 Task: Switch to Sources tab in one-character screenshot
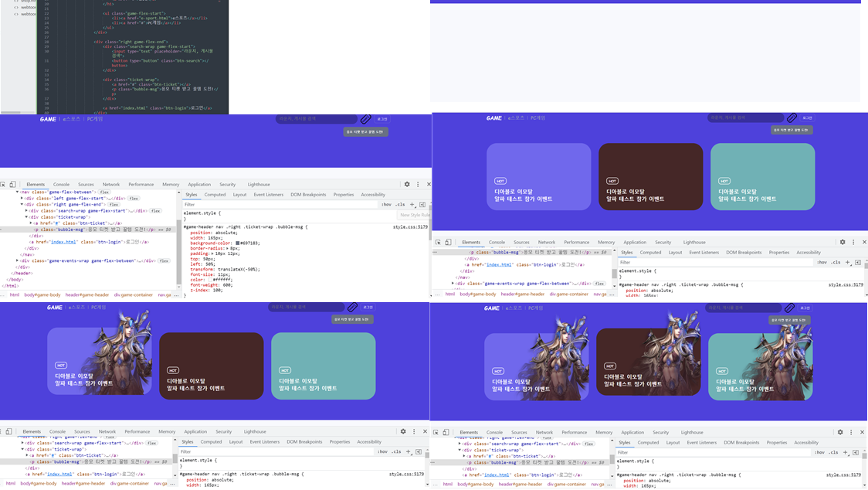pyautogui.click(x=82, y=431)
